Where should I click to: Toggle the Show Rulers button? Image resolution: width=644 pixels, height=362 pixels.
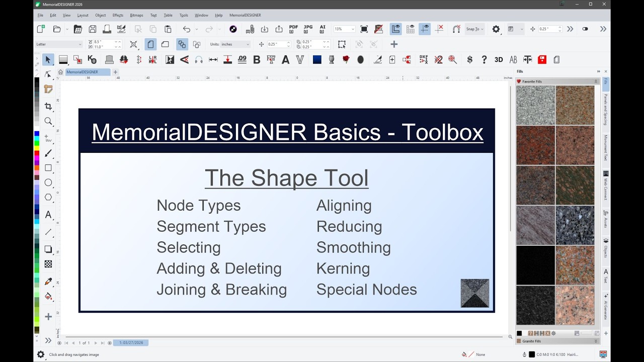point(396,29)
